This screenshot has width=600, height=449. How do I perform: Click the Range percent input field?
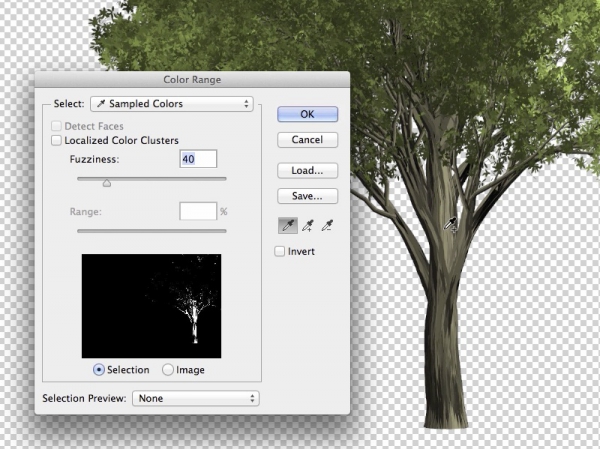click(197, 212)
